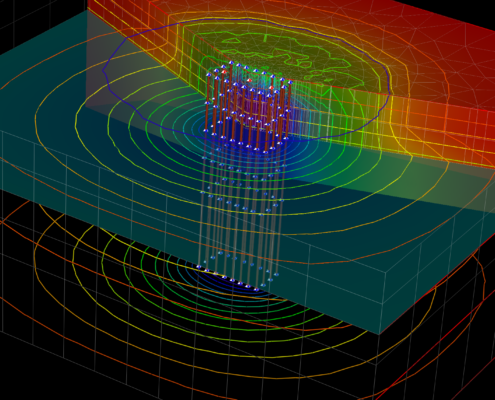Click the bottom front corner of the teal slab
Image resolution: width=495 pixels, height=400 pixels.
click(x=379, y=334)
